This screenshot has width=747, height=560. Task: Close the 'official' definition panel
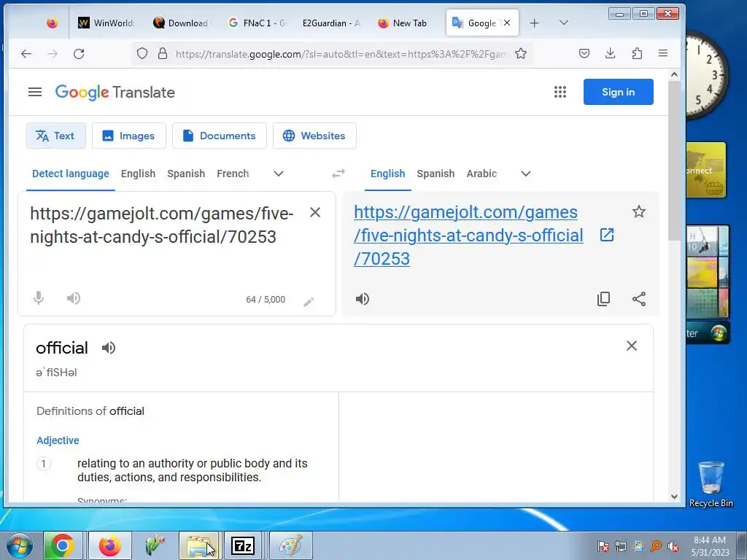point(631,346)
